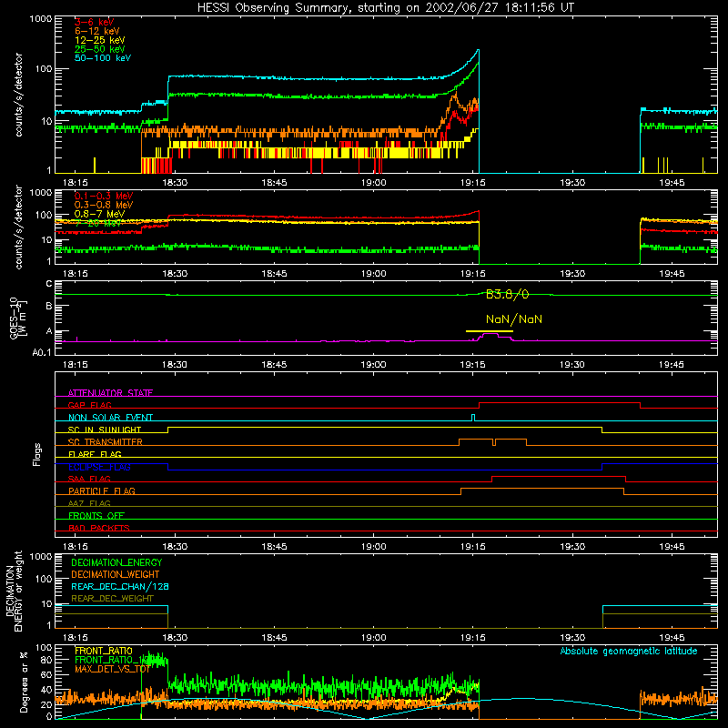The image size is (728, 728).
Task: Select the orange PARTICLE_FLAG label
Action: 102,490
